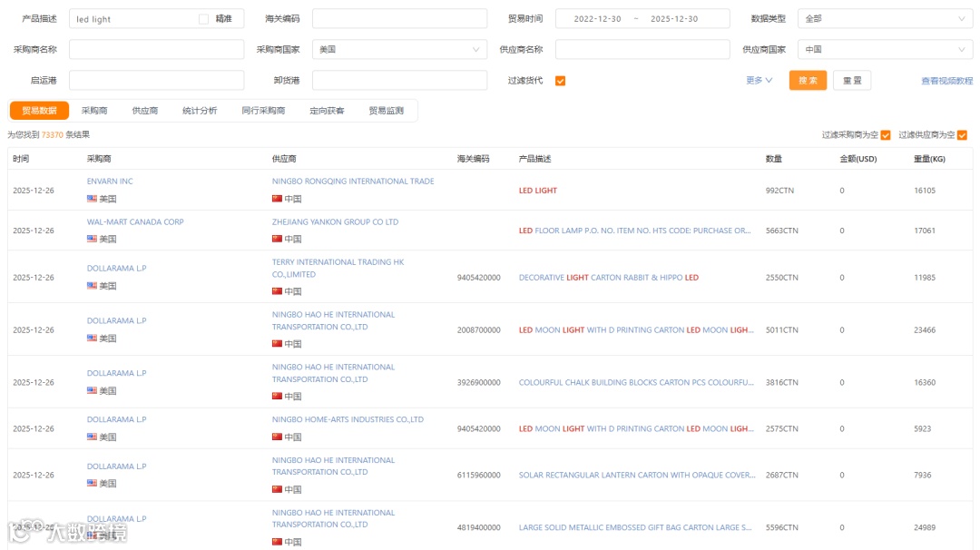
Task: Open supplier TERRY INTERNATIONAL TRADING HK CO.,LIMITED
Action: [338, 268]
